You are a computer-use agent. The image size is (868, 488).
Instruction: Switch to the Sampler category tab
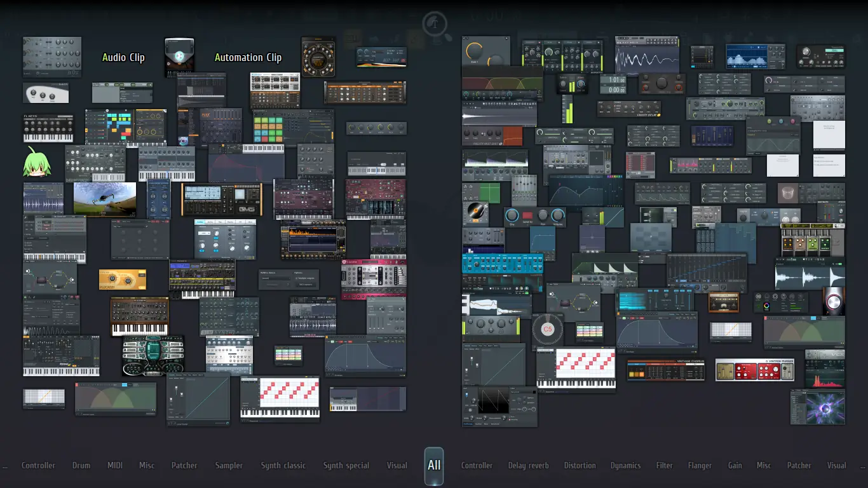(x=229, y=465)
